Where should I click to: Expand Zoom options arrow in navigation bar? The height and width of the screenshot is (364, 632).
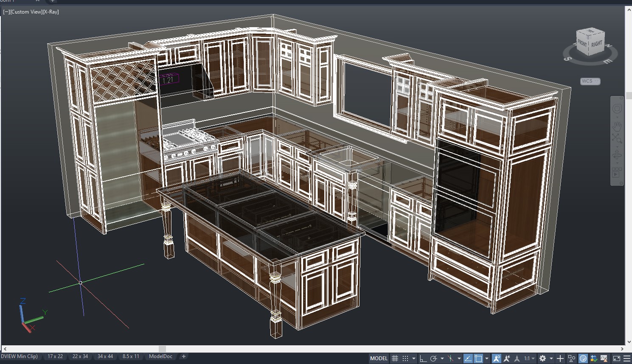click(617, 146)
